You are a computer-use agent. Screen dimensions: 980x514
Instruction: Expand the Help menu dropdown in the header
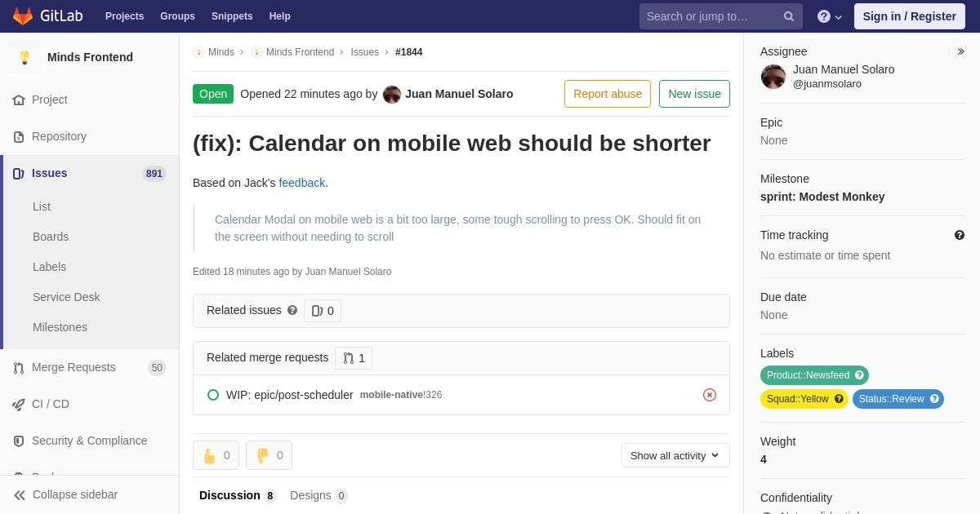pyautogui.click(x=830, y=16)
